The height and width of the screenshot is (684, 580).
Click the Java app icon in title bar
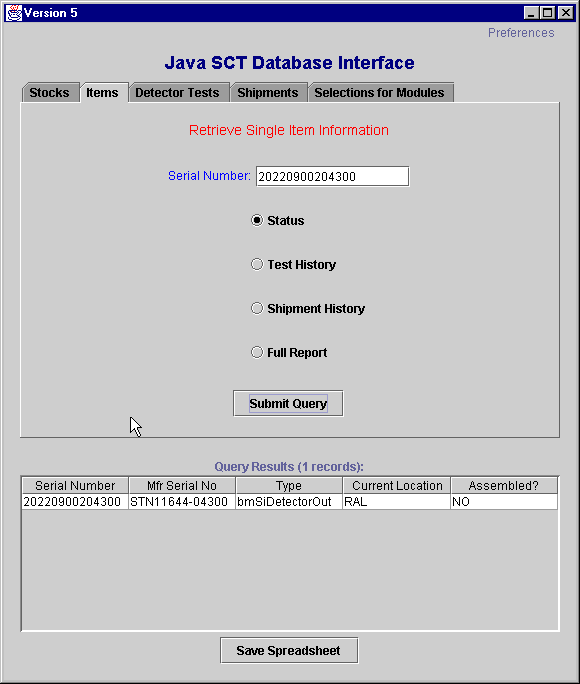point(14,13)
